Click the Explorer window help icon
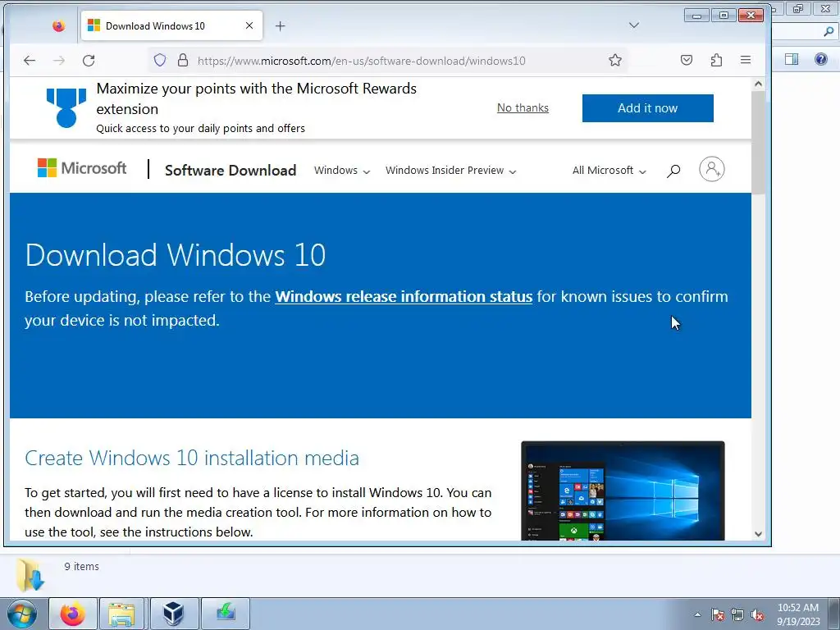The width and height of the screenshot is (840, 630). (820, 58)
